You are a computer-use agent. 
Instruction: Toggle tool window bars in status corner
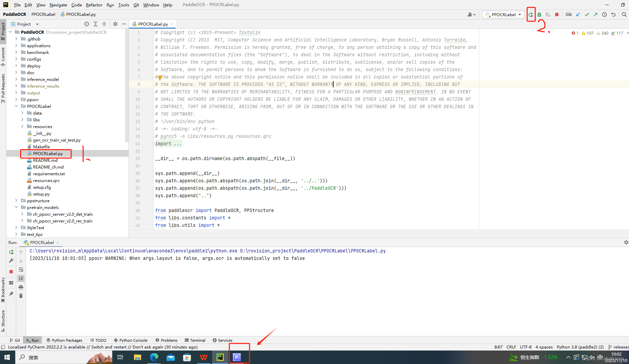point(3,347)
